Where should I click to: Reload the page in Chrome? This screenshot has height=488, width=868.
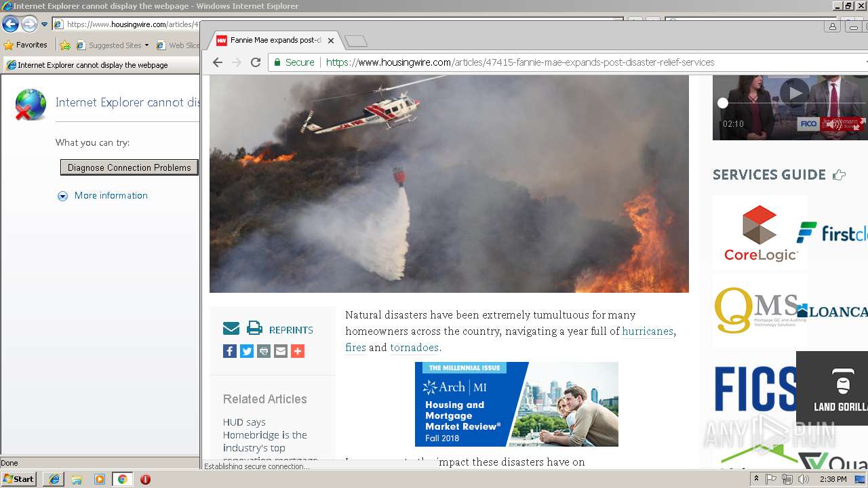pyautogui.click(x=256, y=62)
